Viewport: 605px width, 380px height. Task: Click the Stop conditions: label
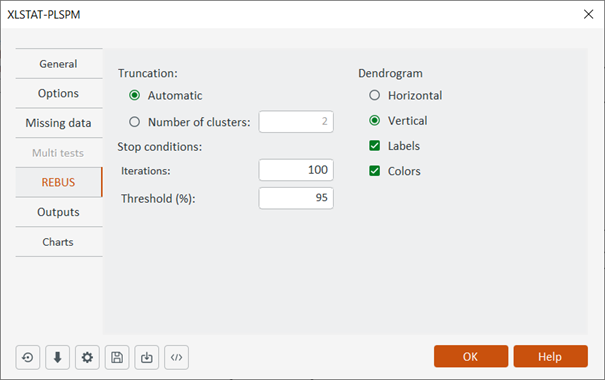pos(160,147)
